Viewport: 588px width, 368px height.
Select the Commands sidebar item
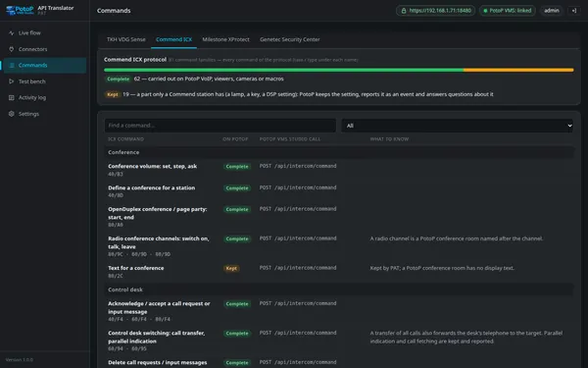(45, 66)
